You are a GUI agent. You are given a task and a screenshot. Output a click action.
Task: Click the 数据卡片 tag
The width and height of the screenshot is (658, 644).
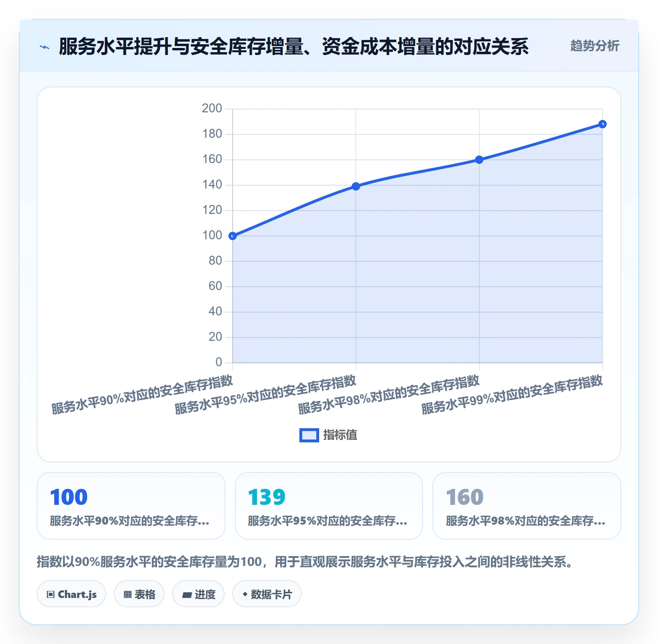point(267,594)
